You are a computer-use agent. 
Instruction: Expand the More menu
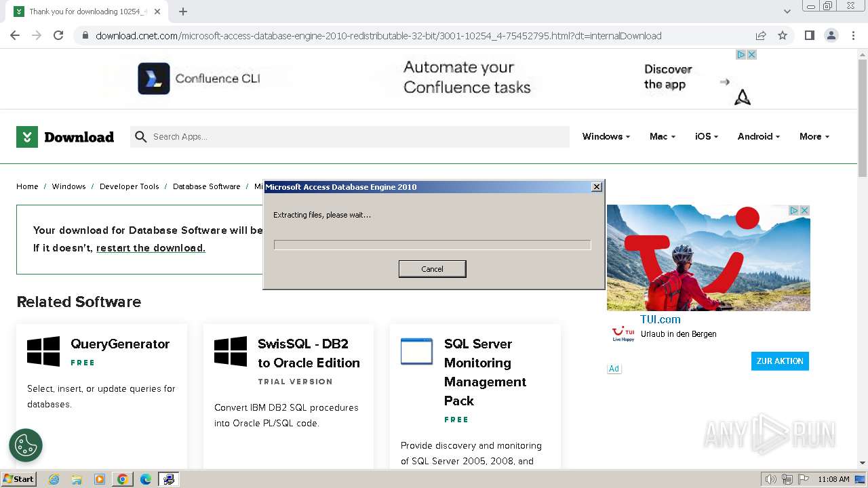(x=814, y=136)
